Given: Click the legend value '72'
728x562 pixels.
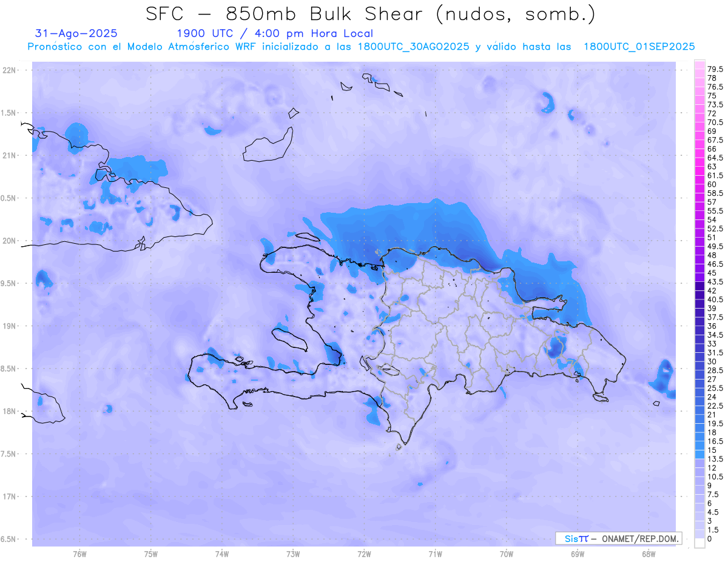Looking at the screenshot, I should (712, 113).
